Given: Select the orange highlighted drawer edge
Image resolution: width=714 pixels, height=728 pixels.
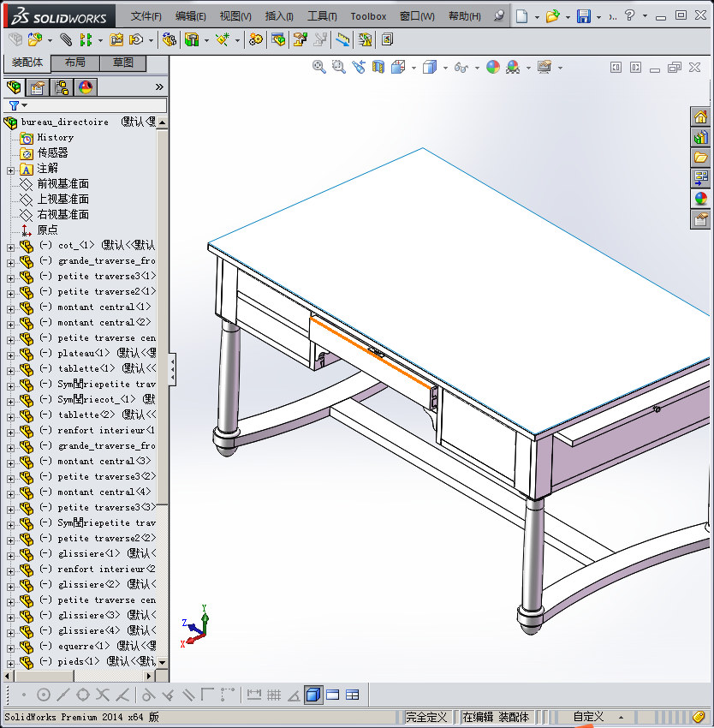Looking at the screenshot, I should 372,354.
